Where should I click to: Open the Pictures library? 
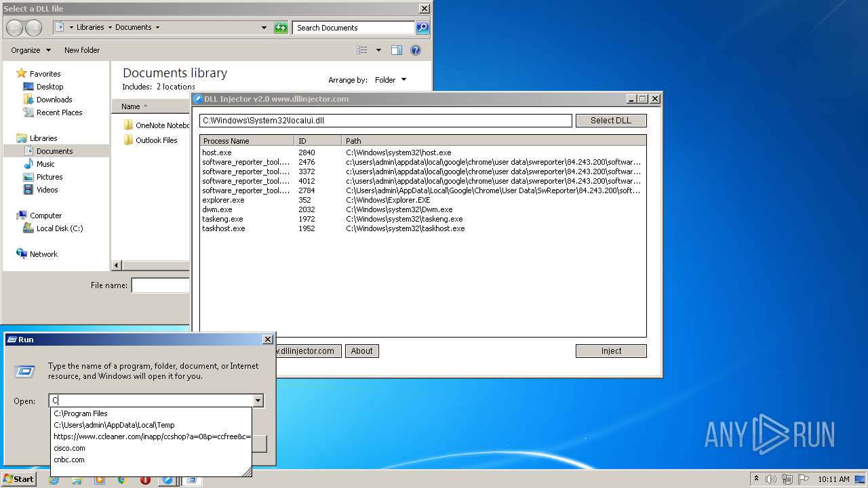point(50,177)
